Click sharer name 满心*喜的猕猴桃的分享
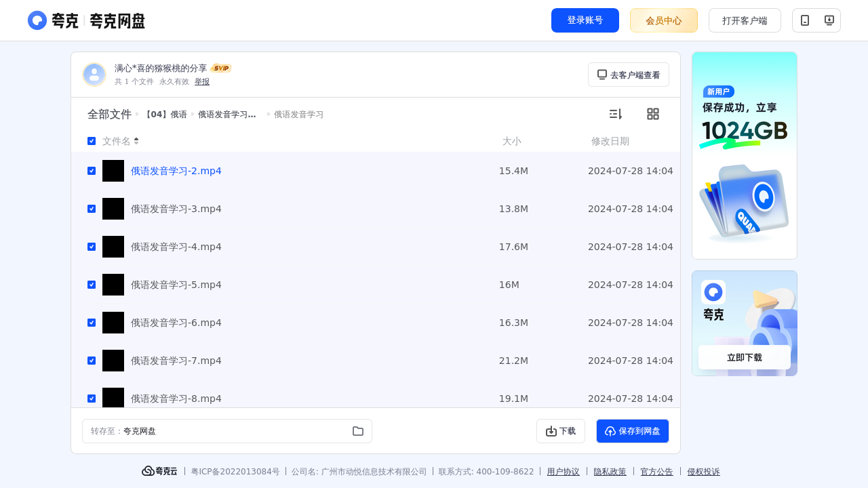 point(161,68)
